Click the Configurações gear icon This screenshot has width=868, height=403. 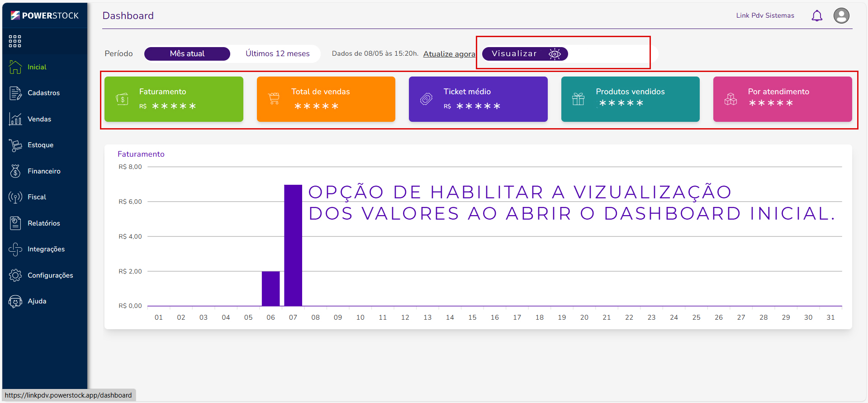(15, 275)
